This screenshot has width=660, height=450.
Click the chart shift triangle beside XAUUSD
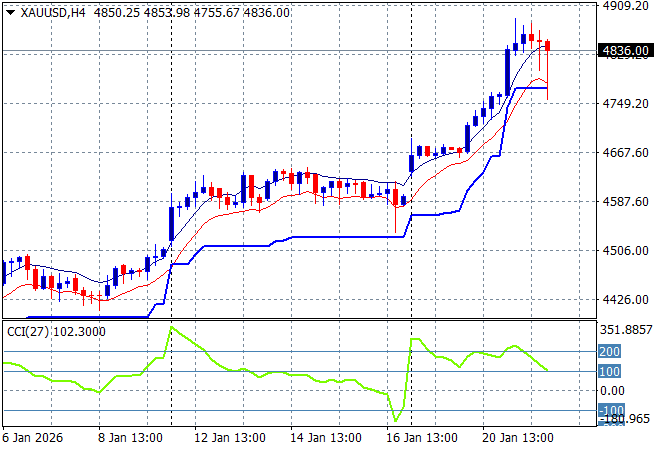(9, 11)
